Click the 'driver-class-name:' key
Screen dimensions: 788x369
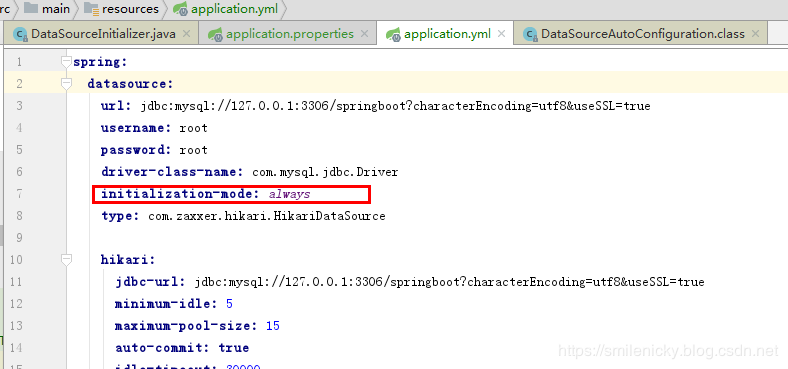[x=172, y=172]
